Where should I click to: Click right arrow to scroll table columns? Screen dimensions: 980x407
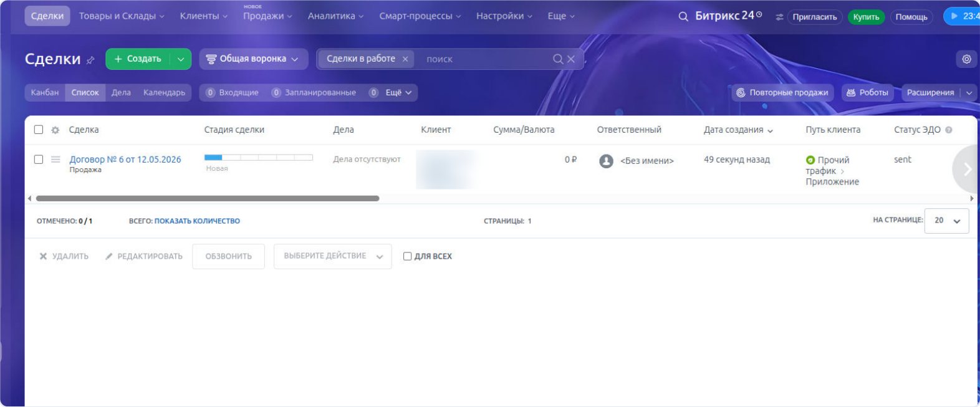pyautogui.click(x=967, y=169)
